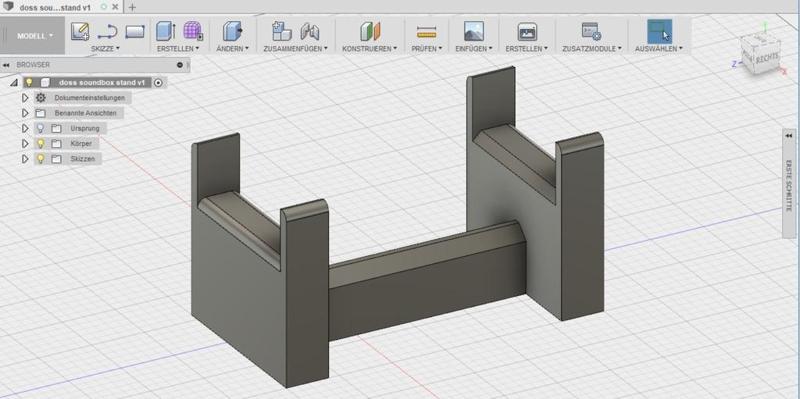This screenshot has width=800, height=399.
Task: Open the Create Form purple mesh icon
Action: (193, 31)
